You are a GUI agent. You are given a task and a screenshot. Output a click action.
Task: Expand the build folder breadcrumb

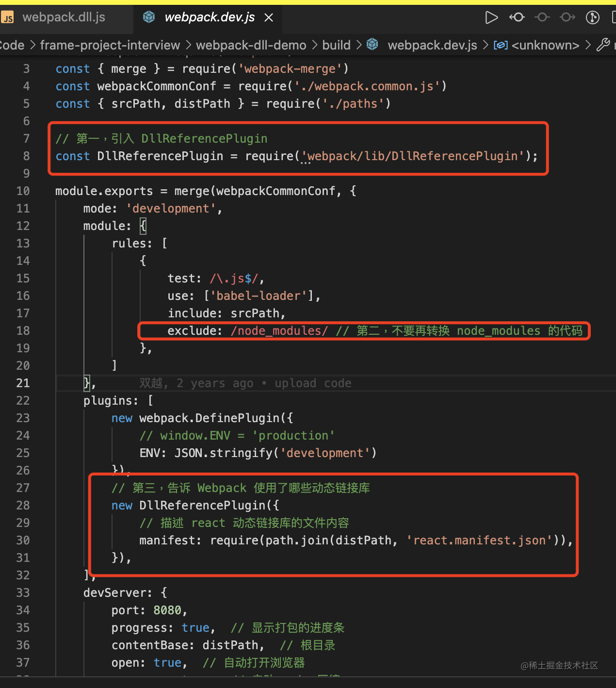pyautogui.click(x=336, y=45)
